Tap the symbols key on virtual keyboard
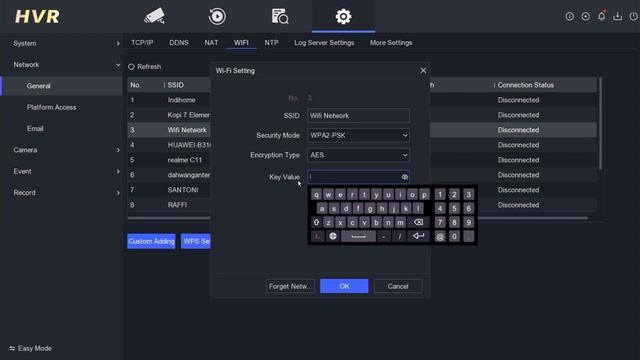640x360 pixels. coord(317,236)
